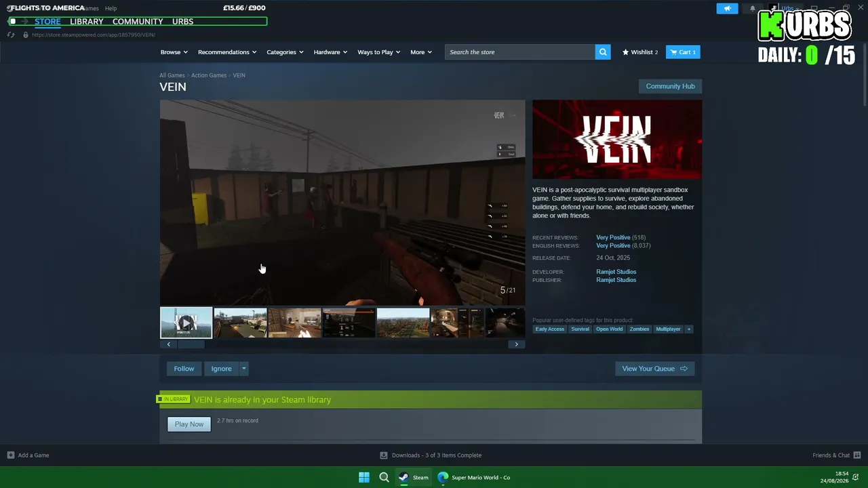Expand the Categories menu
This screenshot has width=868, height=488.
(x=285, y=52)
